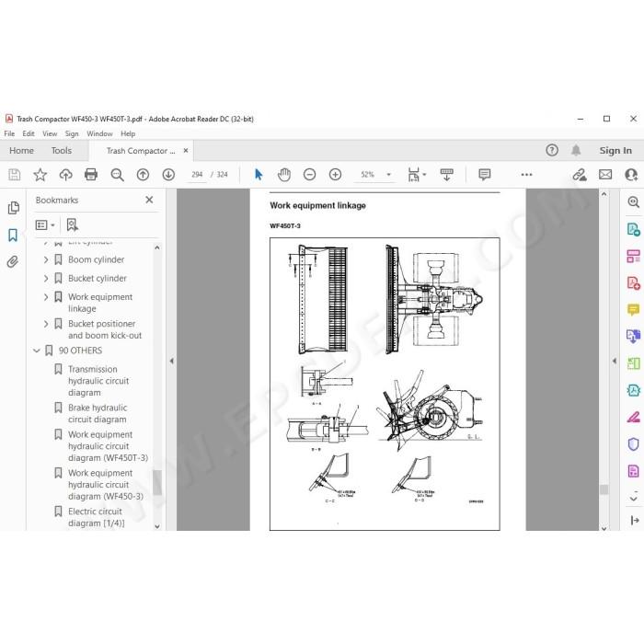
Task: Go to the previous page arrow
Action: pos(143,175)
